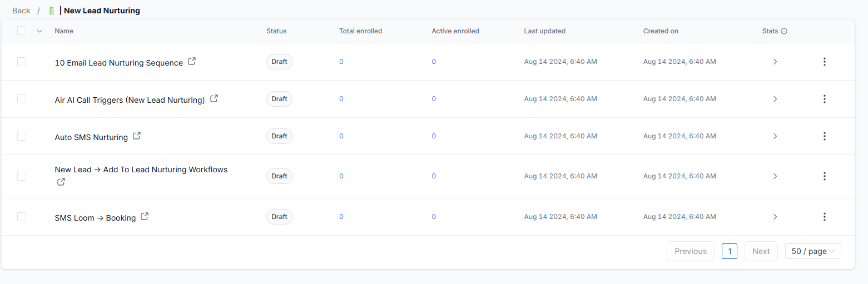868x284 pixels.
Task: Open the SMS Loom → Booking workflow name
Action: coord(95,218)
